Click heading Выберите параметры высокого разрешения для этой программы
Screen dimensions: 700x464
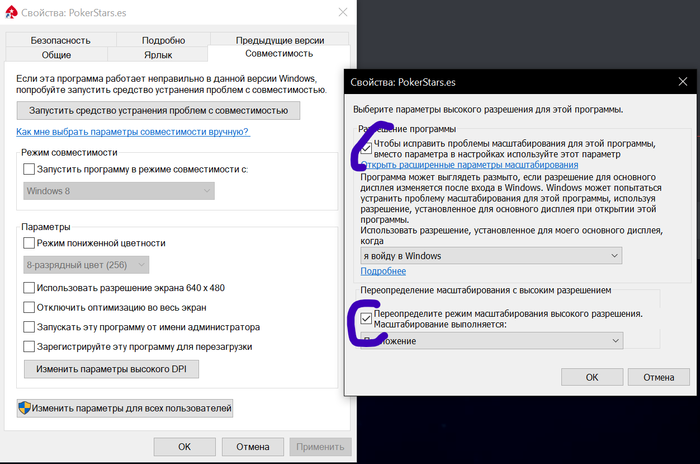[x=488, y=109]
